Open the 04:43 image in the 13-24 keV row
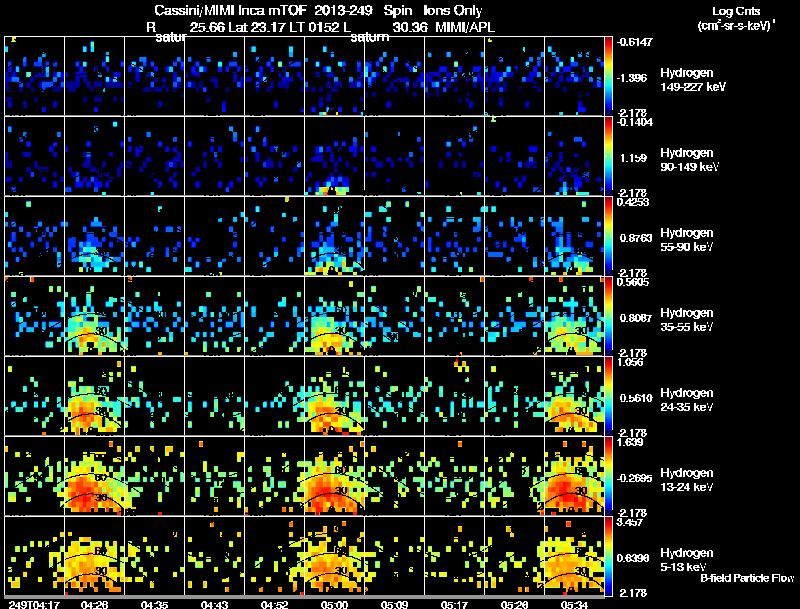 (x=214, y=476)
